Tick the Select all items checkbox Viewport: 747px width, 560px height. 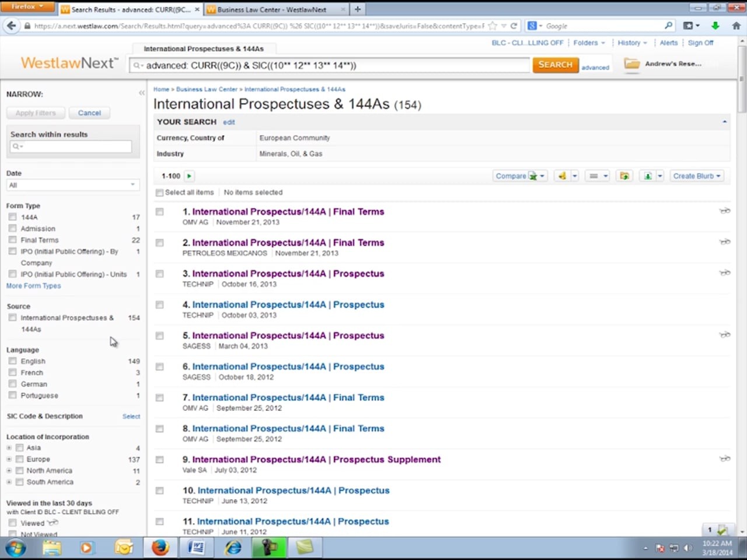159,192
